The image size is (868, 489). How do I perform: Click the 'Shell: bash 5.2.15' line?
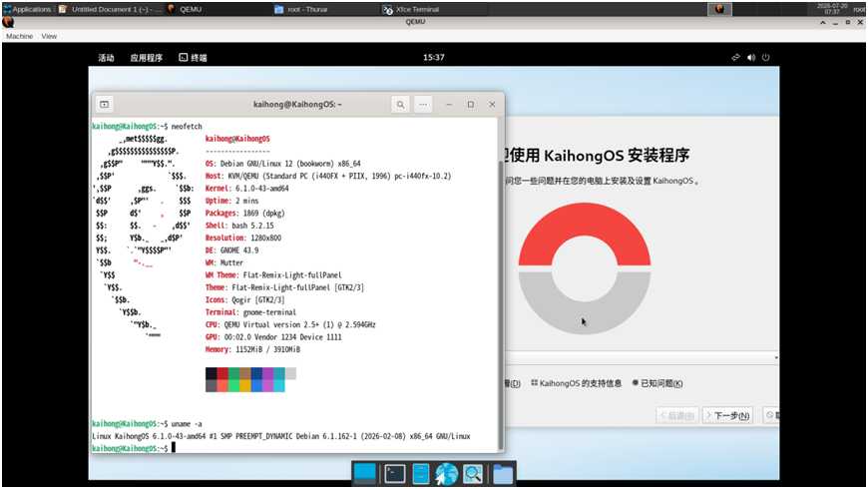pyautogui.click(x=239, y=226)
